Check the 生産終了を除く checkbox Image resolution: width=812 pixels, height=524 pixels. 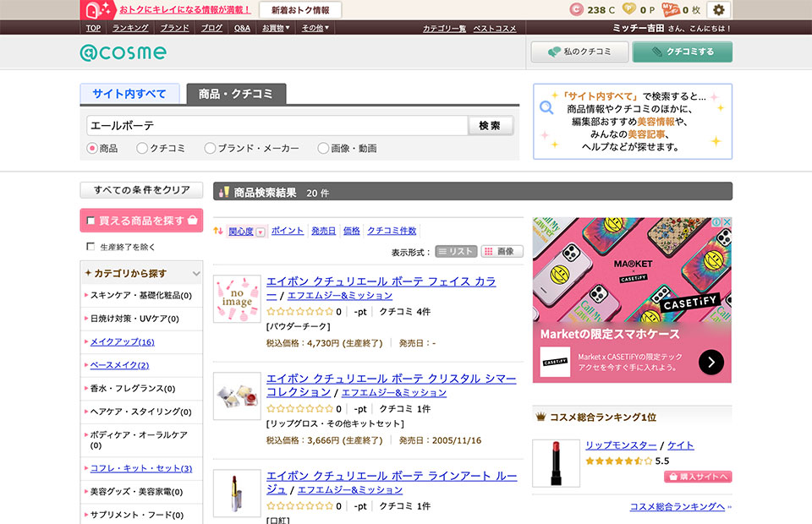tap(91, 247)
